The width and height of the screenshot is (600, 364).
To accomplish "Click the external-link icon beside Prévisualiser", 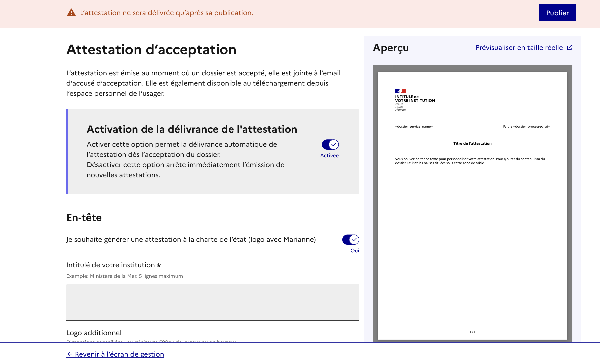I will [570, 48].
